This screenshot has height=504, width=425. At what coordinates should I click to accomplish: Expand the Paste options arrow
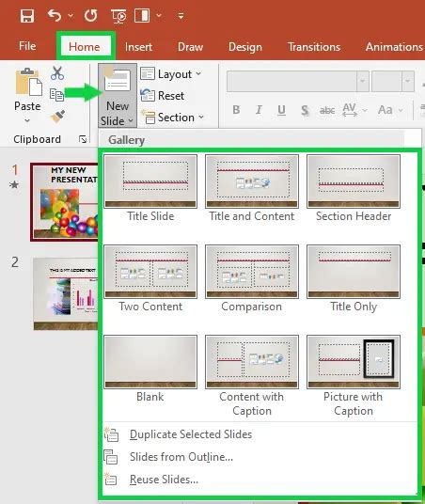(27, 120)
